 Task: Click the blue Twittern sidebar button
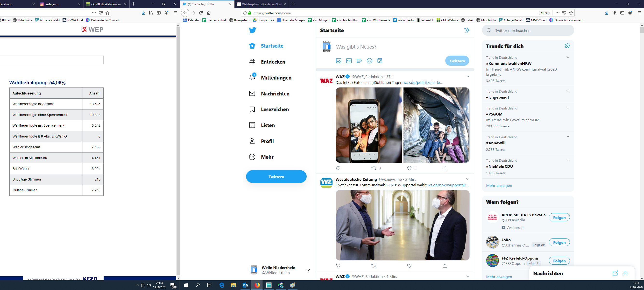click(276, 177)
